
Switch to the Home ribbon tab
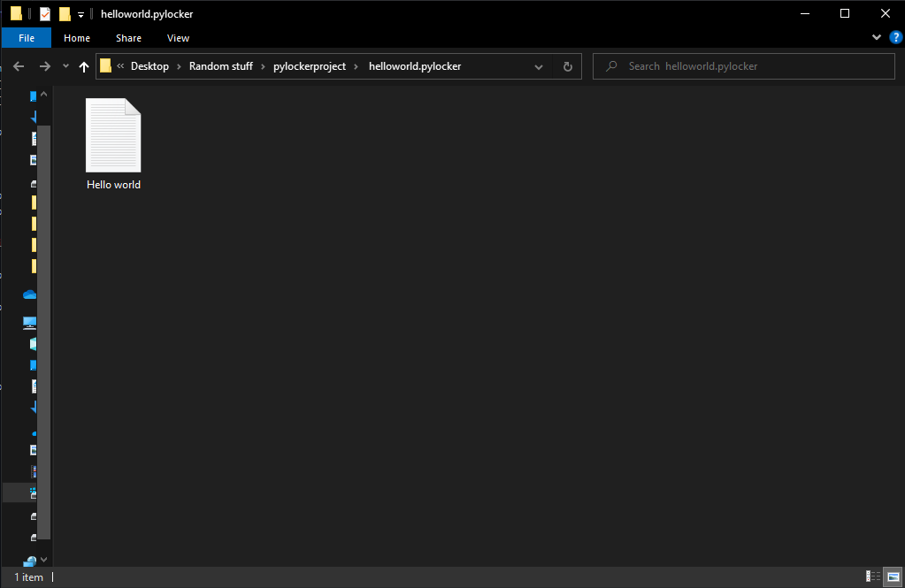coord(77,38)
